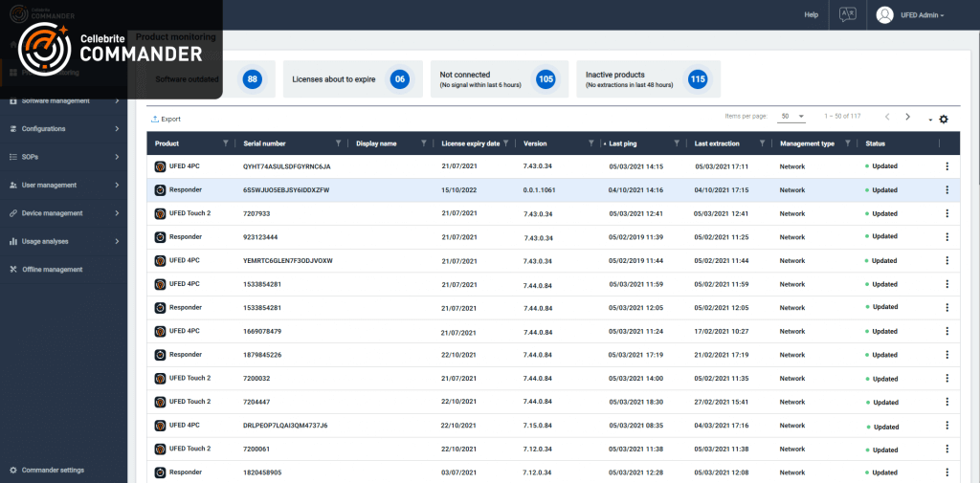980x483 pixels.
Task: Click license expiry date 15/10/2022
Action: pos(458,190)
